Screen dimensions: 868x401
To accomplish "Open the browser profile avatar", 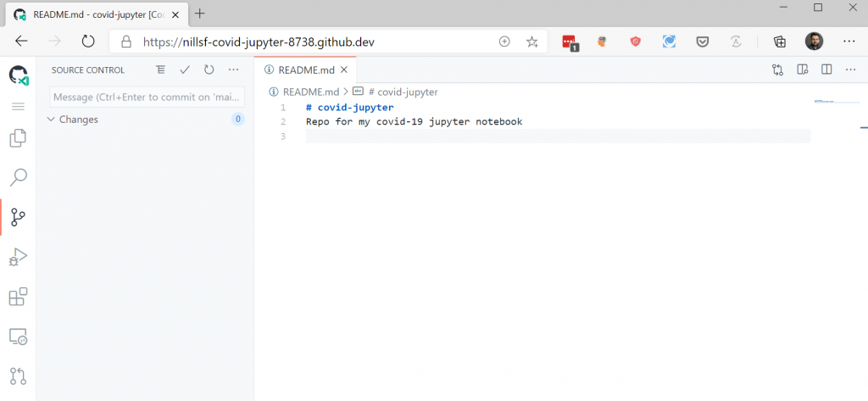I will [x=814, y=41].
